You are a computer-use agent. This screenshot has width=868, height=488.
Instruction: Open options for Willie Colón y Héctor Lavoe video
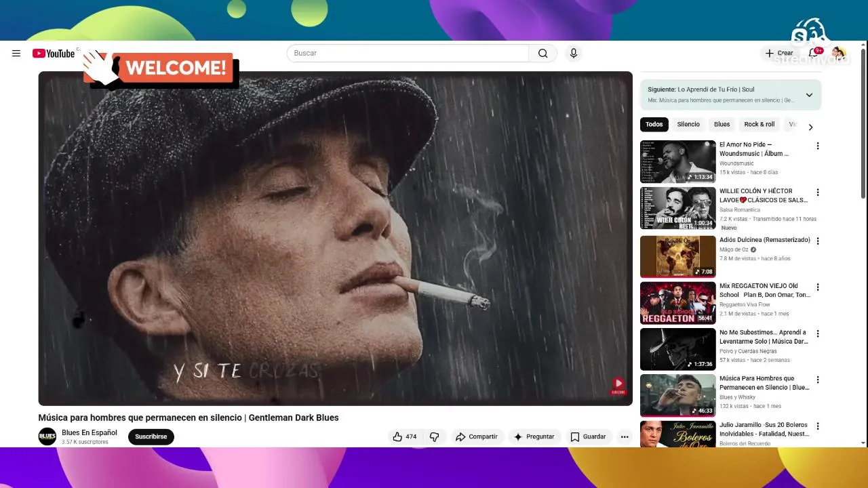pyautogui.click(x=818, y=192)
